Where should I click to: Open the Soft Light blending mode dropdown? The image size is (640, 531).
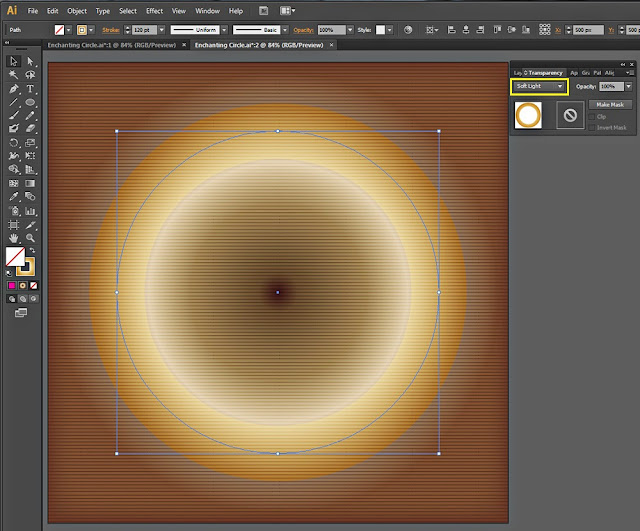(539, 87)
